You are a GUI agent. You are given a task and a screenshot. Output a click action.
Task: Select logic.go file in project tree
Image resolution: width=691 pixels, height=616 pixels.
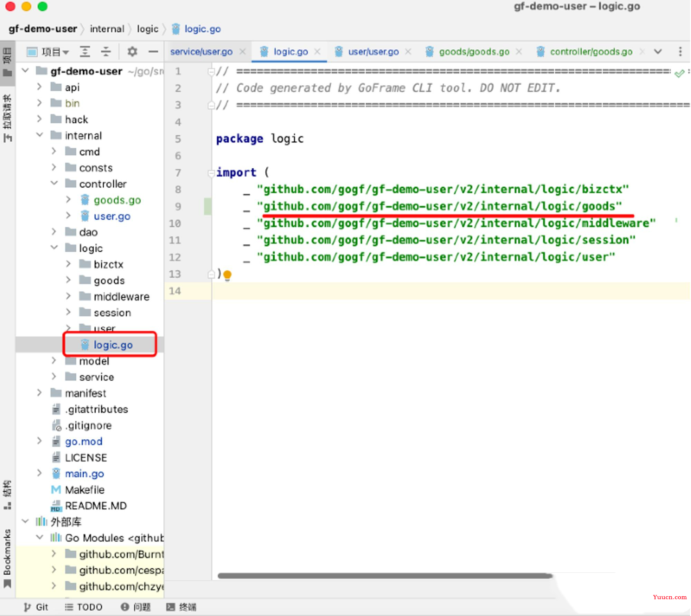pyautogui.click(x=113, y=345)
